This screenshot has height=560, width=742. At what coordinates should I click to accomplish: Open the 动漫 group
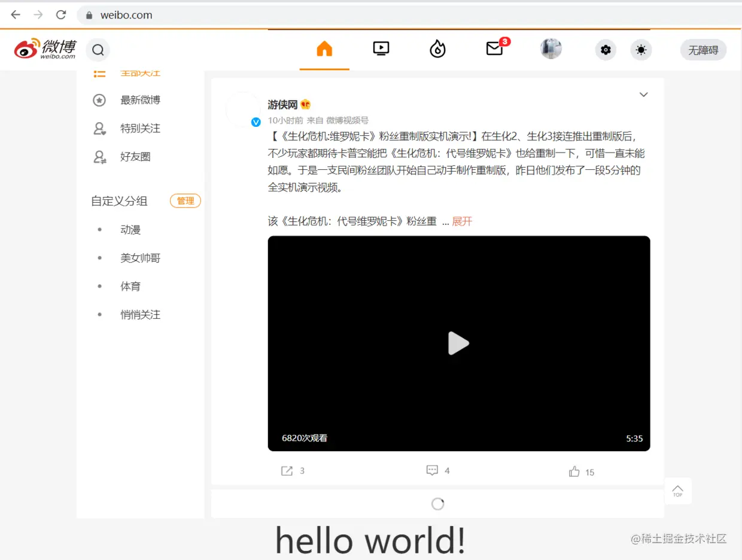click(130, 230)
